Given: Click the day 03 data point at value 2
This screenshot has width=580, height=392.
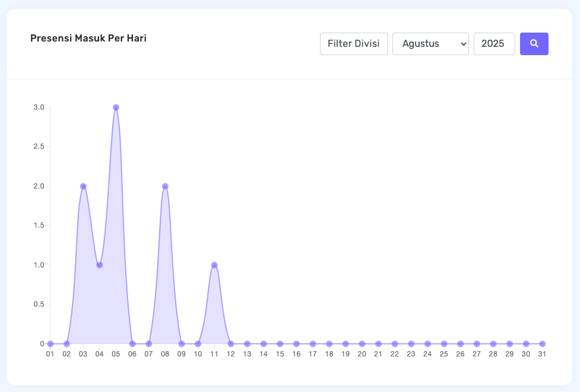Looking at the screenshot, I should (83, 186).
